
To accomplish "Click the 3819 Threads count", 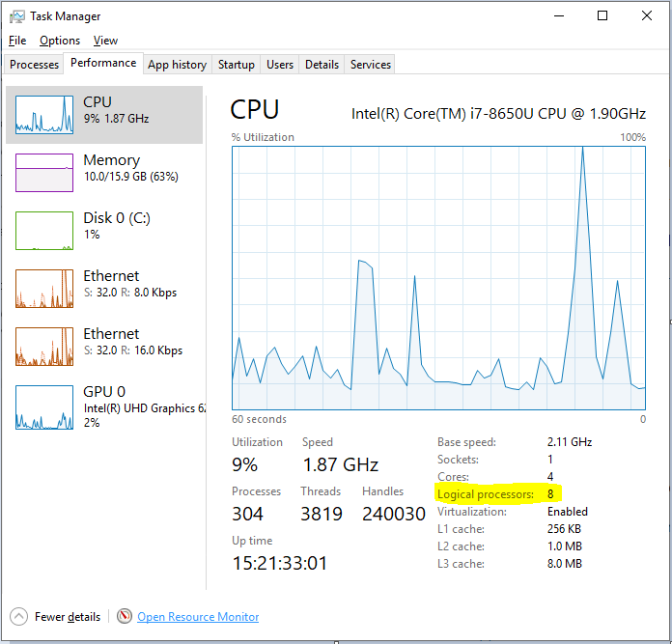I will coord(322,514).
